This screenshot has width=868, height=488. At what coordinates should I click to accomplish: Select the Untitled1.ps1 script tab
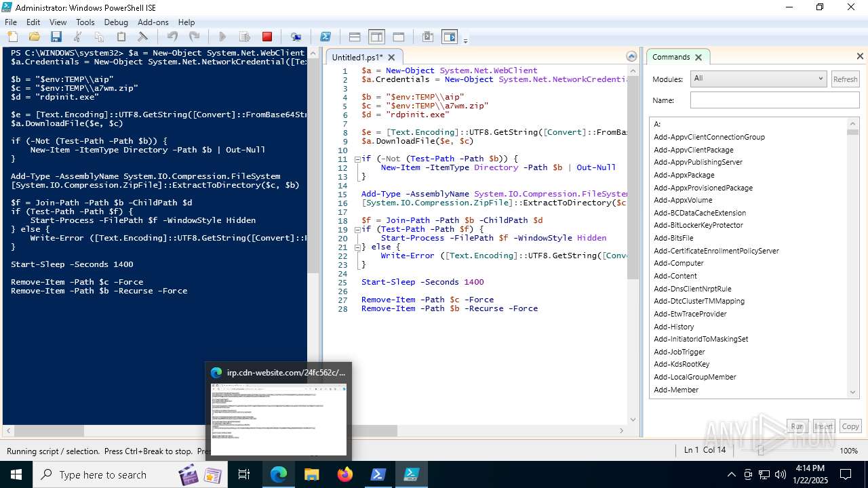click(357, 58)
